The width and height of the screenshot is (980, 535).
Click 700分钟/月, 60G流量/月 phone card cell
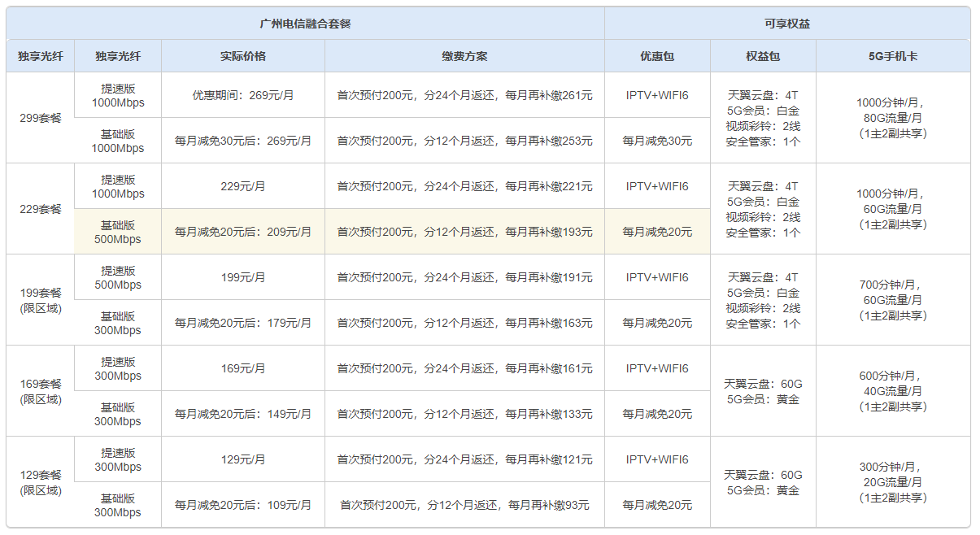pos(893,300)
